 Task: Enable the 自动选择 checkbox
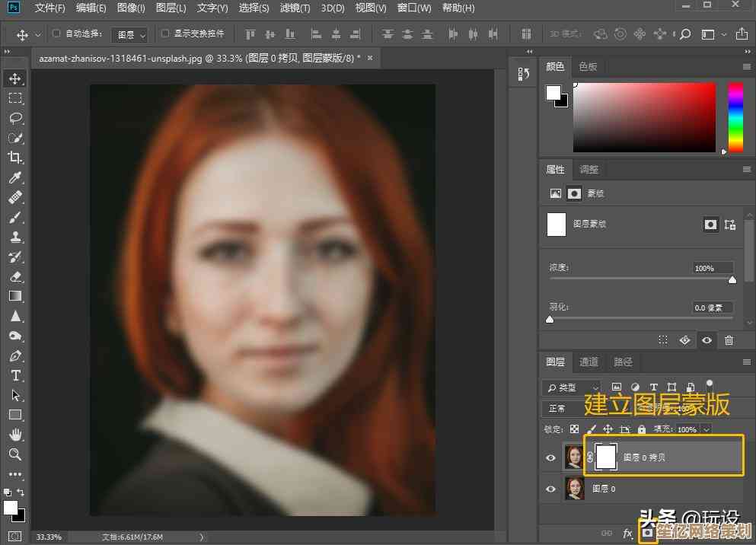point(56,33)
